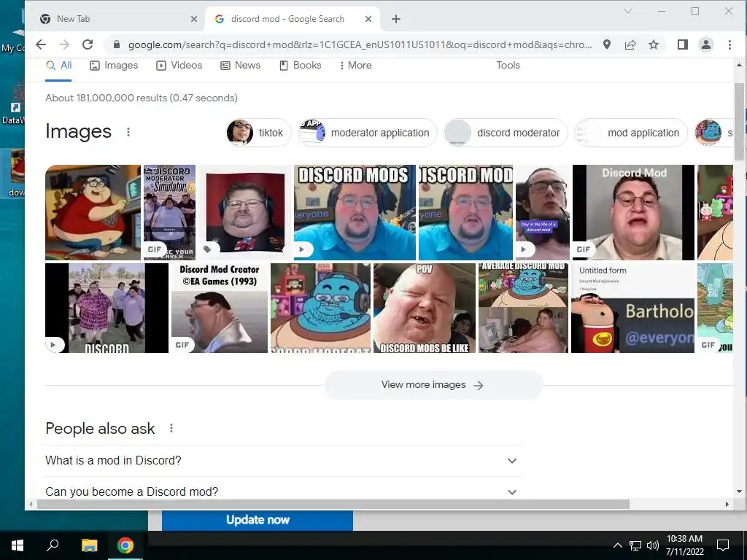Select the moderator application chip
The width and height of the screenshot is (747, 560).
tap(368, 133)
